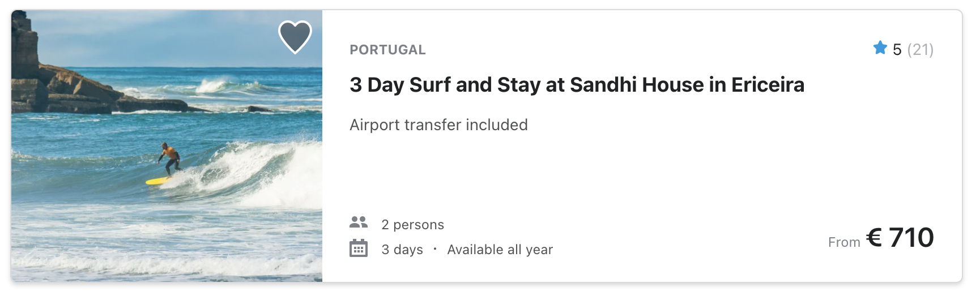View the 21 reviews count

point(920,50)
